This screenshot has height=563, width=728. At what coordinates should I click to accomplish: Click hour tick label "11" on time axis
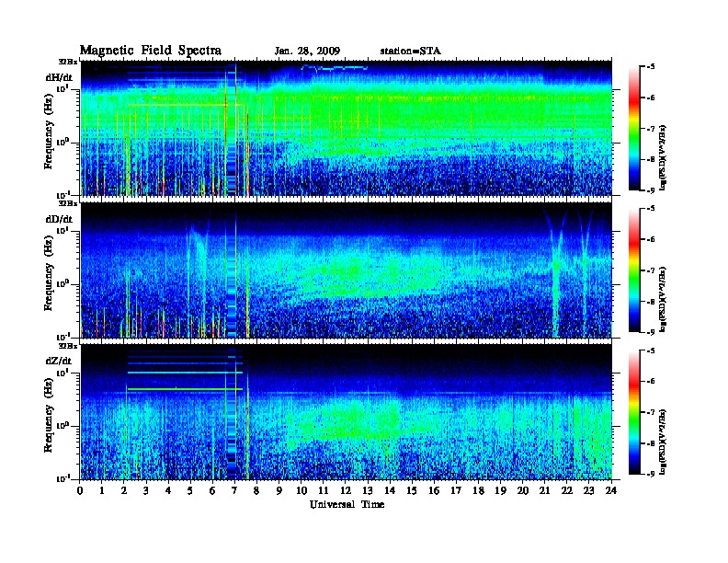[x=324, y=490]
